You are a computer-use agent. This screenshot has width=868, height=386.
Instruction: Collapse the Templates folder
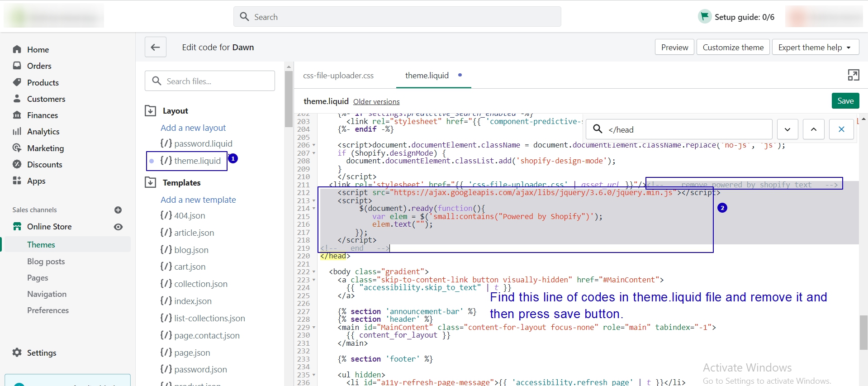[150, 182]
